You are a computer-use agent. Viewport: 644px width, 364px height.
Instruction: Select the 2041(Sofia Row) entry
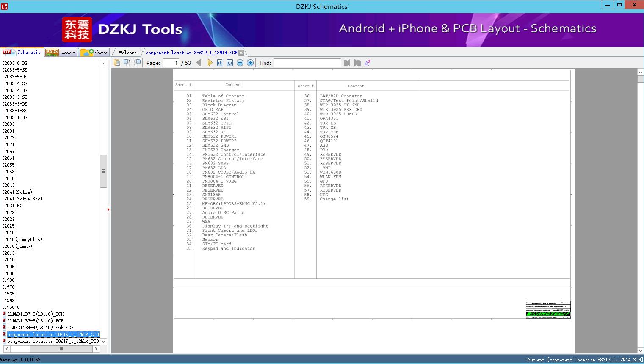(x=23, y=199)
